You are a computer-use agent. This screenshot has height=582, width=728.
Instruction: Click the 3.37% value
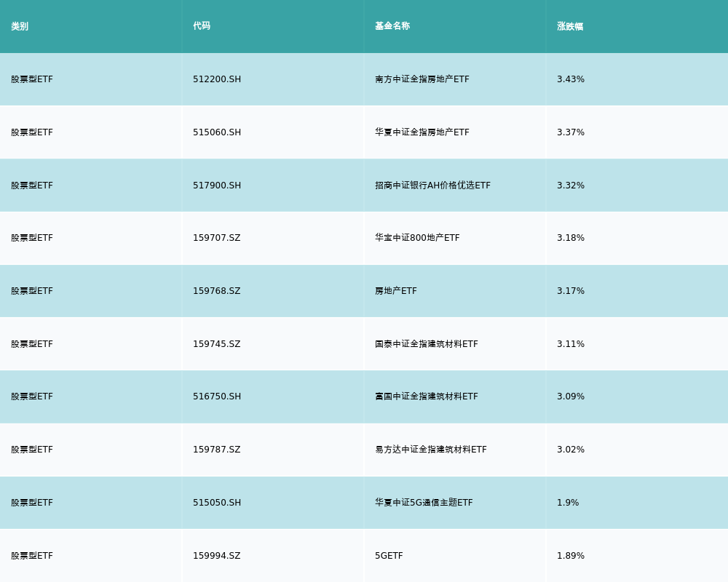point(571,132)
